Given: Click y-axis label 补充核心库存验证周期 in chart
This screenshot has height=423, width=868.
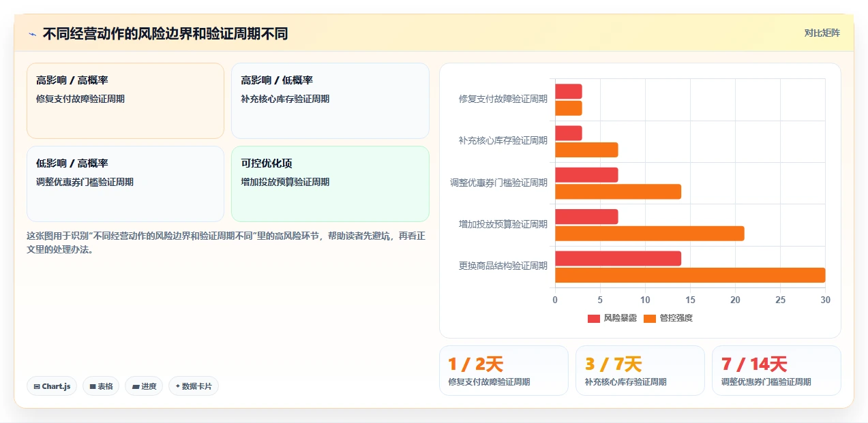Looking at the screenshot, I should coord(503,140).
